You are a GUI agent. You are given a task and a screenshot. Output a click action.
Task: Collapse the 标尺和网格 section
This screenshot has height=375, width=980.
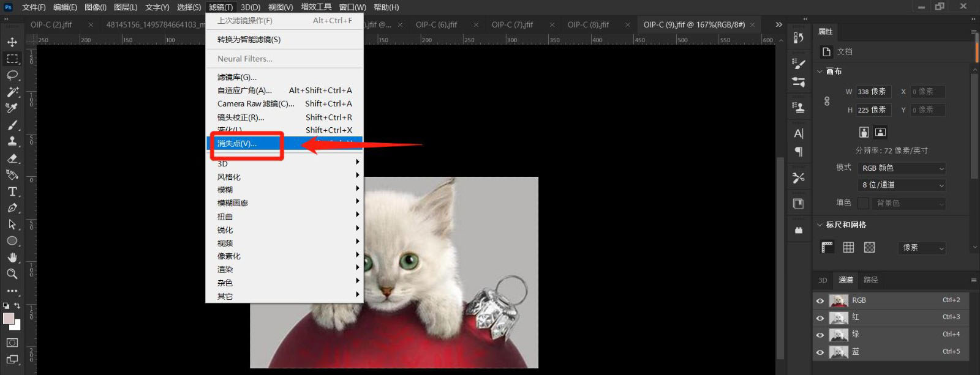820,225
